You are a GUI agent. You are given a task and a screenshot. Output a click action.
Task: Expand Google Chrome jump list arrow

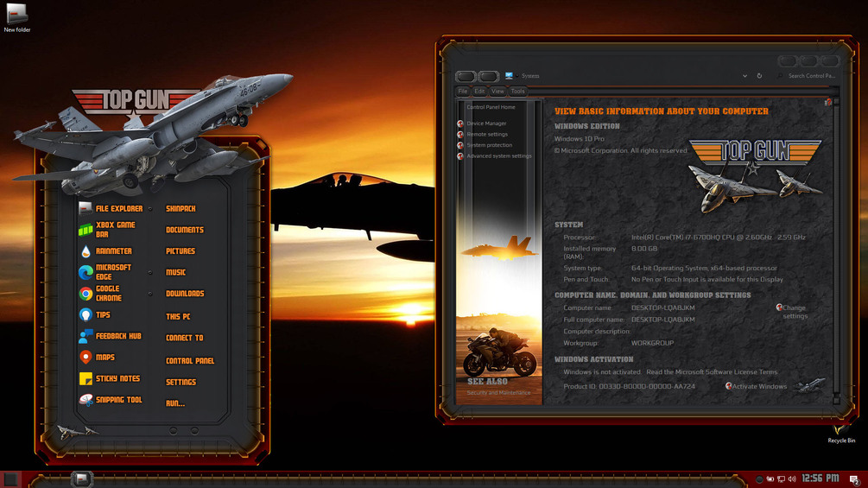coord(150,294)
